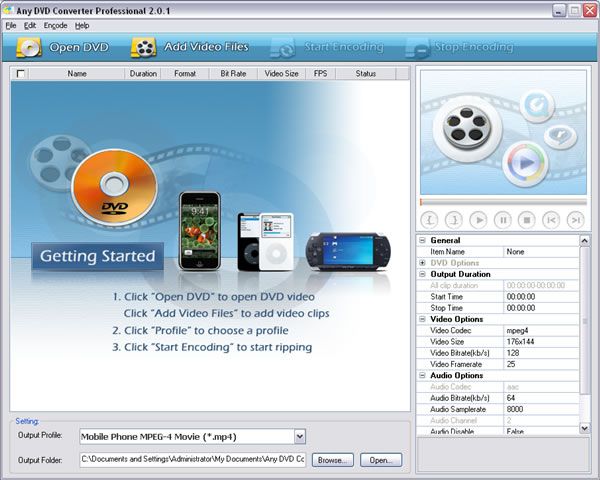
Task: Click the Audio Samplerate value 8000
Action: pos(515,409)
